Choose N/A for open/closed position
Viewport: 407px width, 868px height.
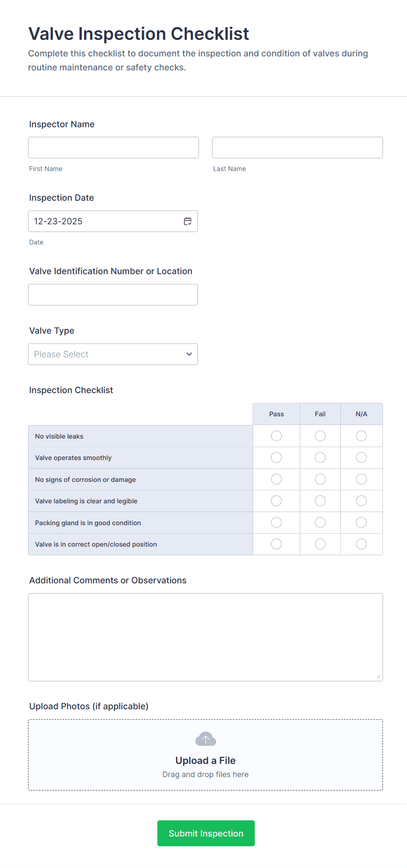click(361, 544)
